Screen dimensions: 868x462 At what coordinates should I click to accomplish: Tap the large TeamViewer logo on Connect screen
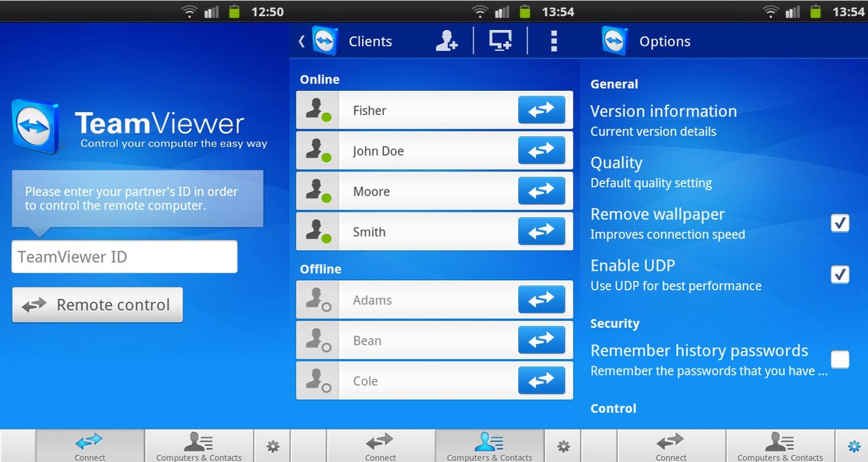(x=36, y=126)
